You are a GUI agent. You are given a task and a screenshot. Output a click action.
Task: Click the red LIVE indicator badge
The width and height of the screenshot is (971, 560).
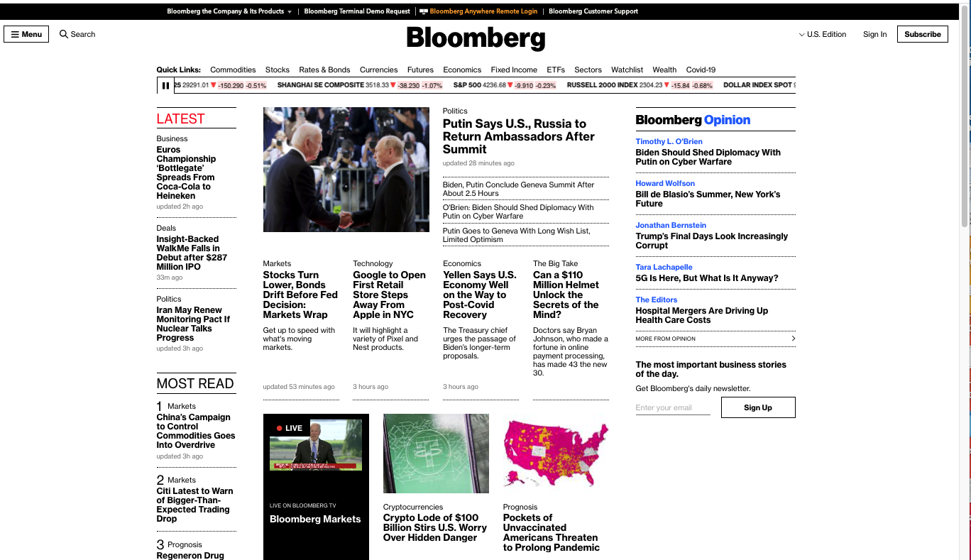pyautogui.click(x=290, y=428)
